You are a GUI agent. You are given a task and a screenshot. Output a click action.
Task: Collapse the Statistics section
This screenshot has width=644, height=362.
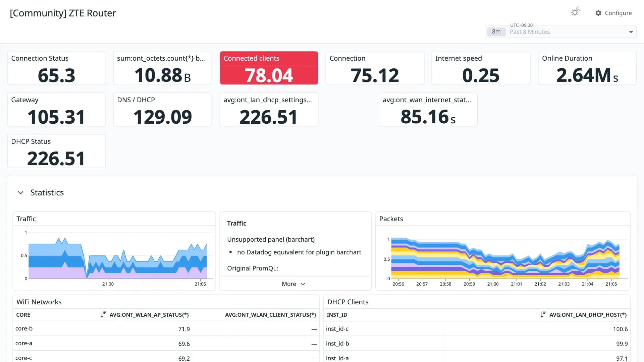click(x=20, y=193)
